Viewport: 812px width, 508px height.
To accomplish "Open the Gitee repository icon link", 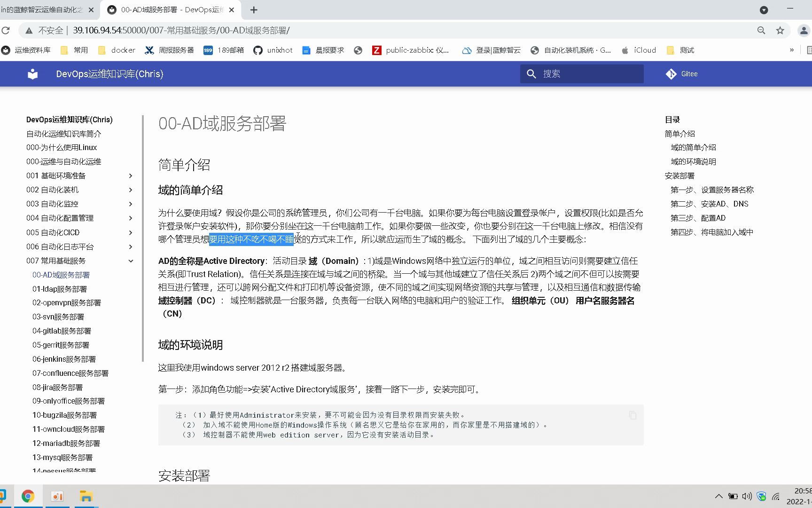I will point(671,74).
